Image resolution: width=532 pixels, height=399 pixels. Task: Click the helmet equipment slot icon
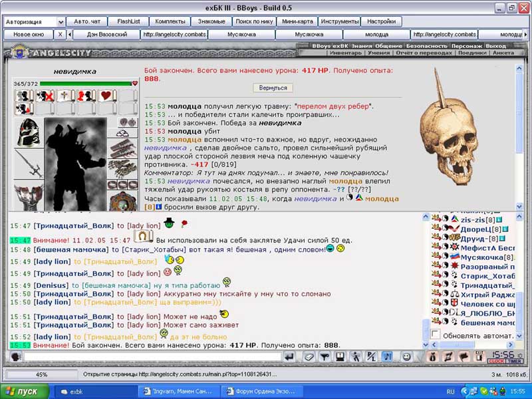coord(29,132)
